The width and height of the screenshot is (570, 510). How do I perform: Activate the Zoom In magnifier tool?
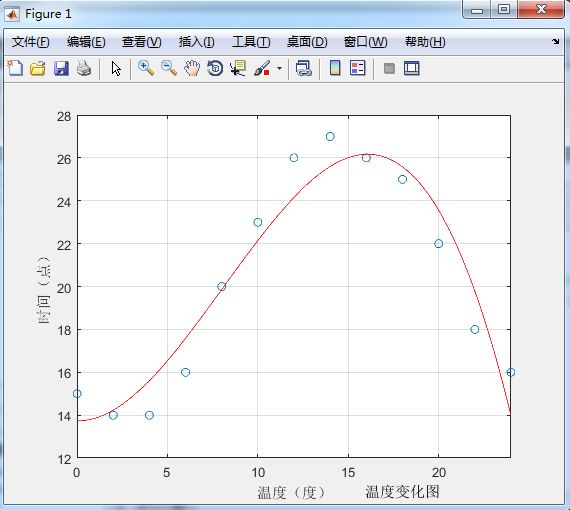point(146,68)
